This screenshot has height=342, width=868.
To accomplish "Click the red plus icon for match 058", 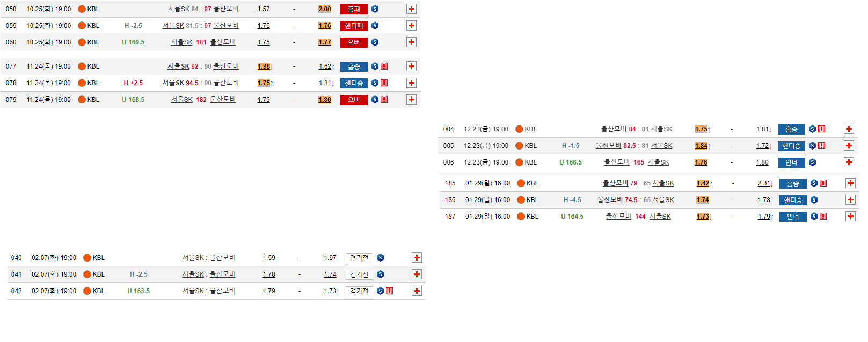I will [x=411, y=9].
